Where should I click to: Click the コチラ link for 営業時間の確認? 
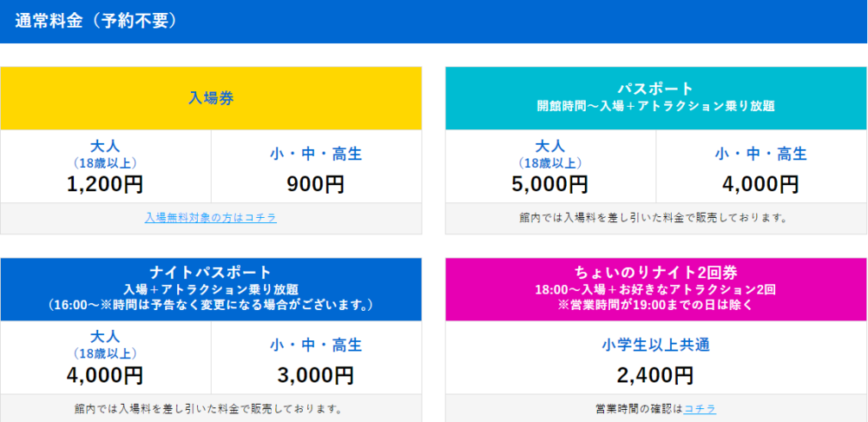700,409
